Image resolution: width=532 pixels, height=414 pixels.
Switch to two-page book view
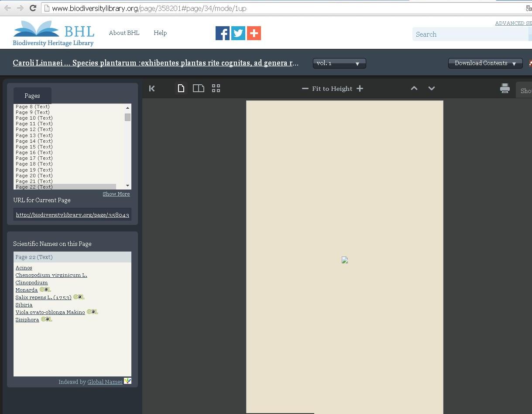[199, 89]
